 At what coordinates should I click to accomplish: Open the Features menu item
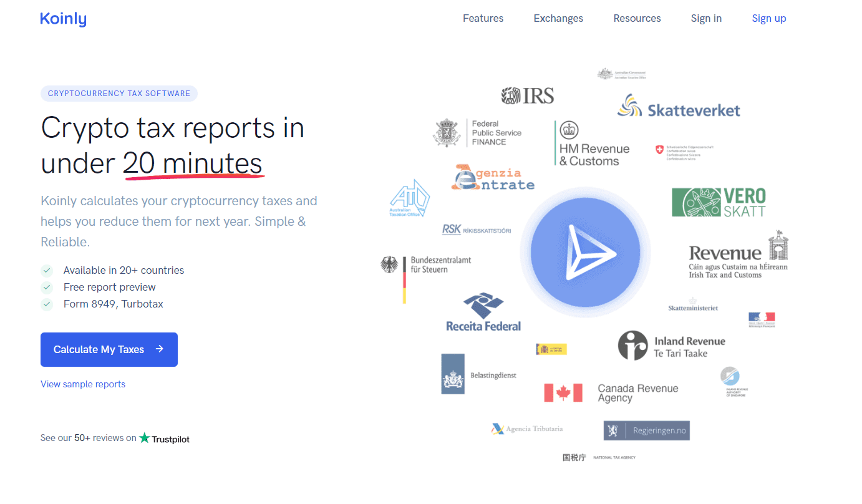[x=483, y=18]
